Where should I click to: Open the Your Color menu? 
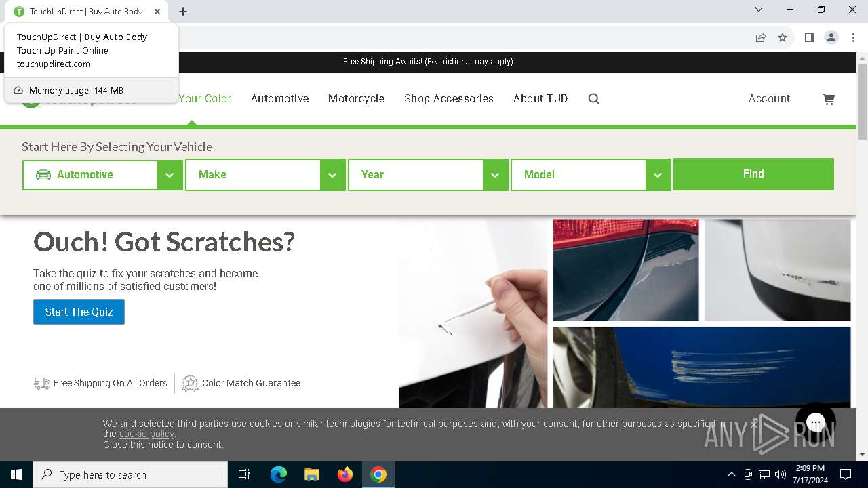tap(205, 99)
